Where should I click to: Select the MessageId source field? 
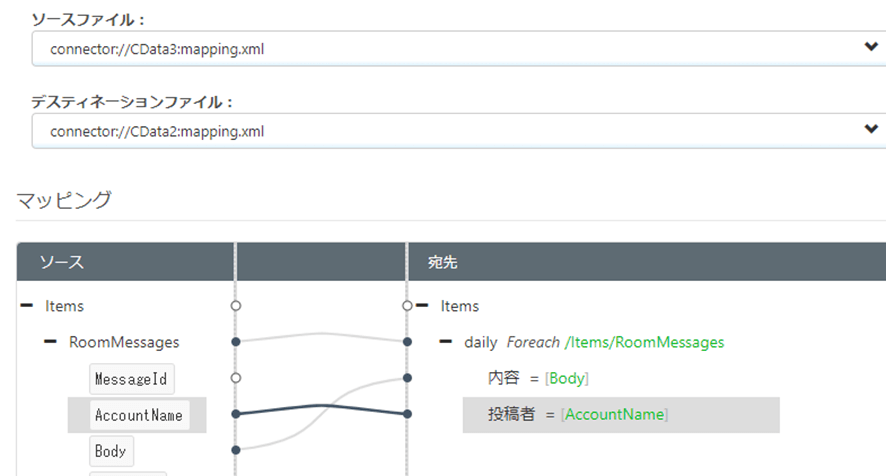point(132,379)
